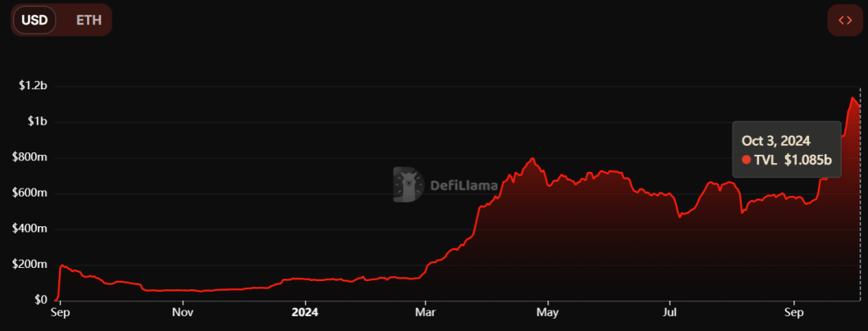
Task: Click the Nov x-axis label
Action: 182,313
